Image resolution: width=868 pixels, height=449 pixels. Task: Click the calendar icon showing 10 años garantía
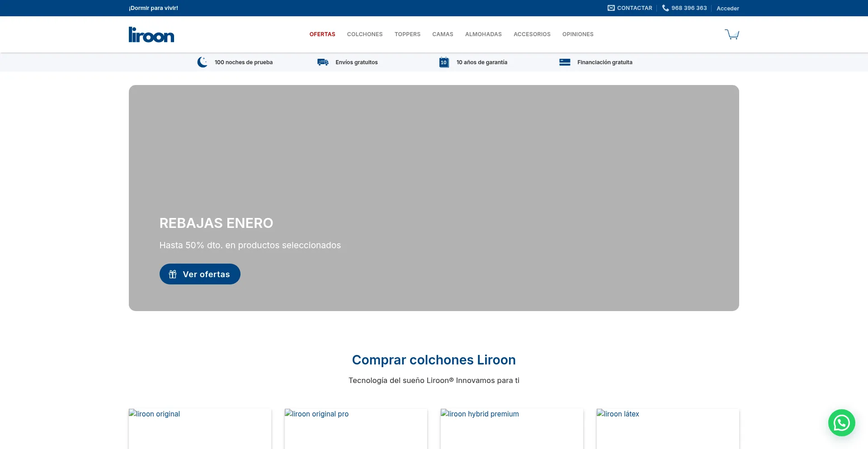click(443, 62)
